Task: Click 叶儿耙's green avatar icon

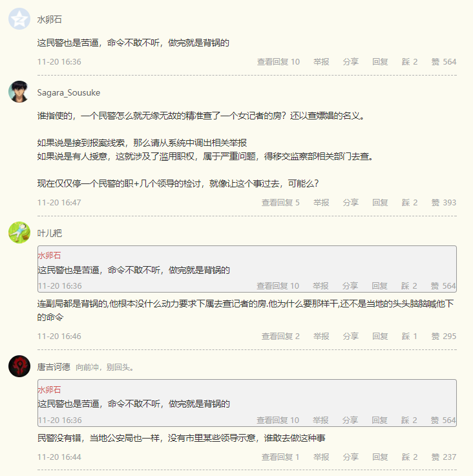Action: tap(19, 233)
